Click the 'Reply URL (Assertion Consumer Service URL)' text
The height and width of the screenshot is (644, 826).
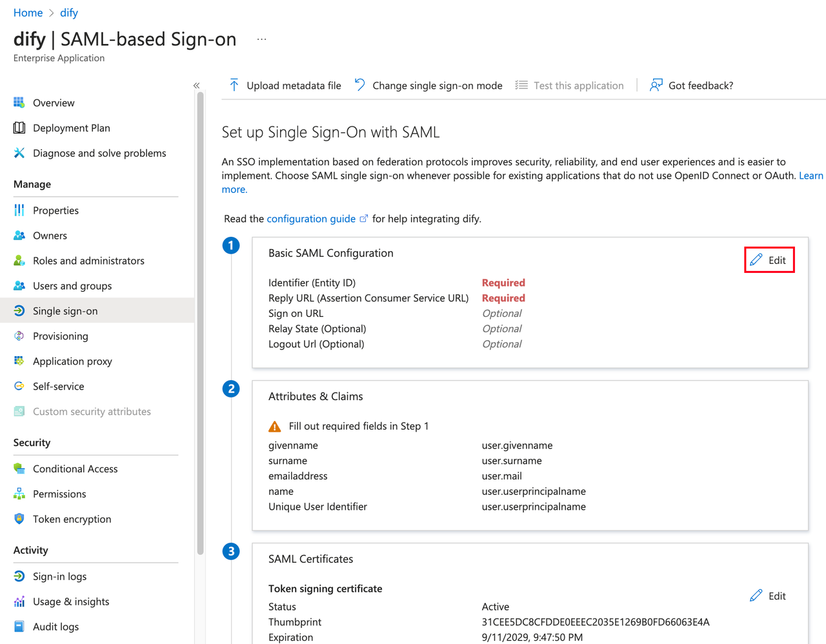(368, 298)
